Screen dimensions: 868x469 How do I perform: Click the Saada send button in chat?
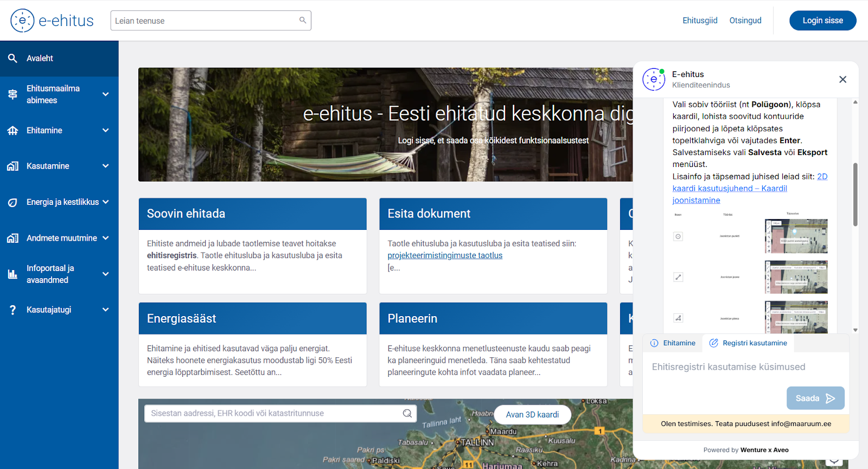tap(815, 398)
